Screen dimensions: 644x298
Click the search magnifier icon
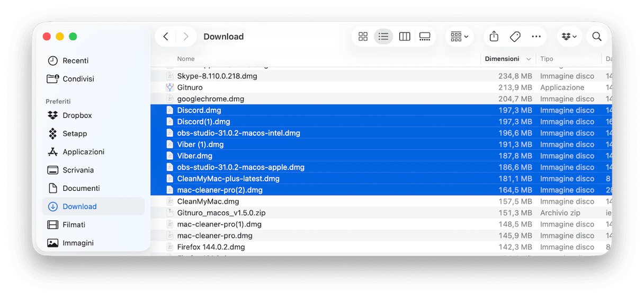click(x=597, y=37)
